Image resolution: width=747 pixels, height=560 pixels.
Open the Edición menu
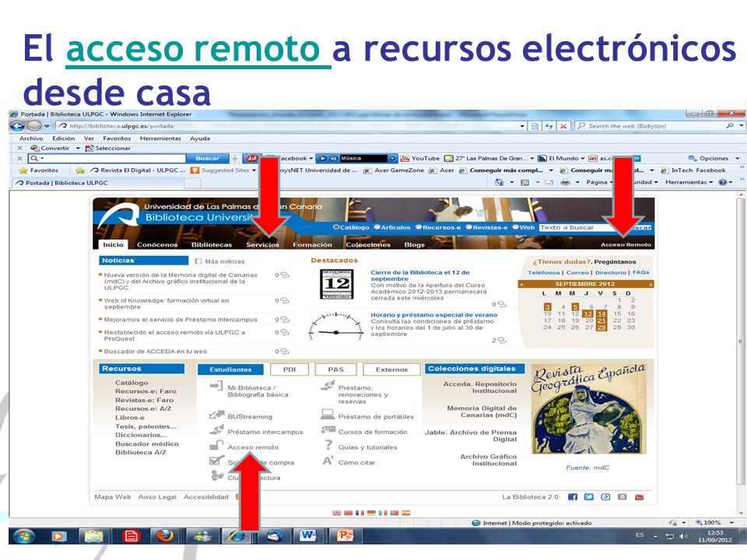(63, 138)
